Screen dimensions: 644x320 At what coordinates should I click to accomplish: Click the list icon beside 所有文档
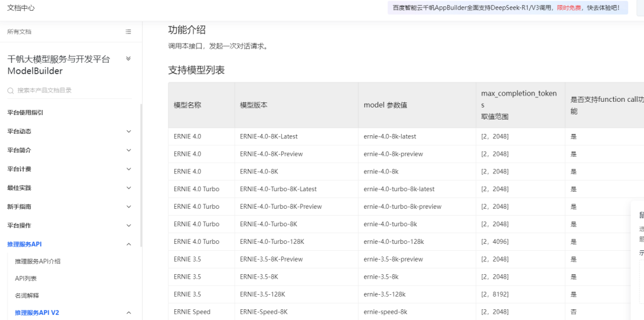click(128, 31)
